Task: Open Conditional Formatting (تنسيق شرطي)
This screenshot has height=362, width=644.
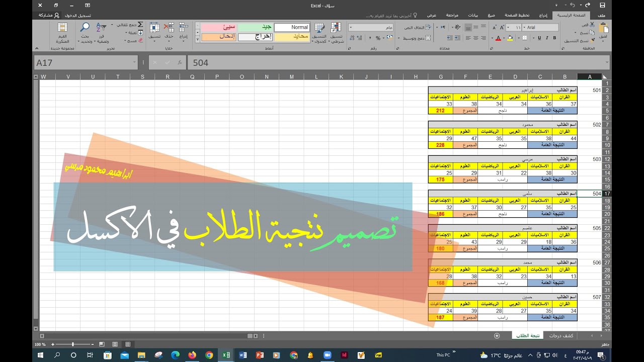Action: click(x=337, y=33)
